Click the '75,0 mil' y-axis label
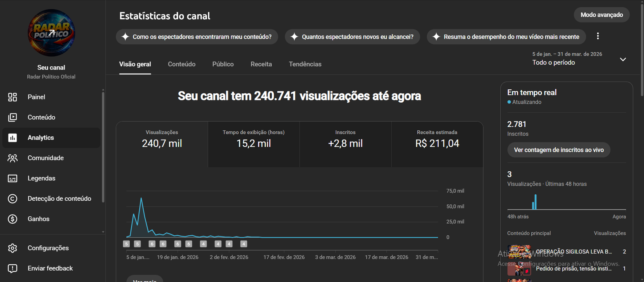This screenshot has height=282, width=644. [455, 191]
